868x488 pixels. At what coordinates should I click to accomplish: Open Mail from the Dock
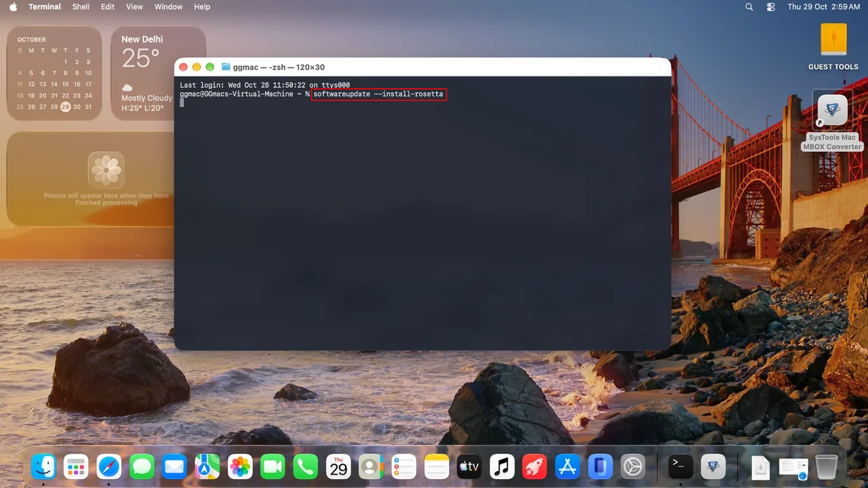coord(174,466)
